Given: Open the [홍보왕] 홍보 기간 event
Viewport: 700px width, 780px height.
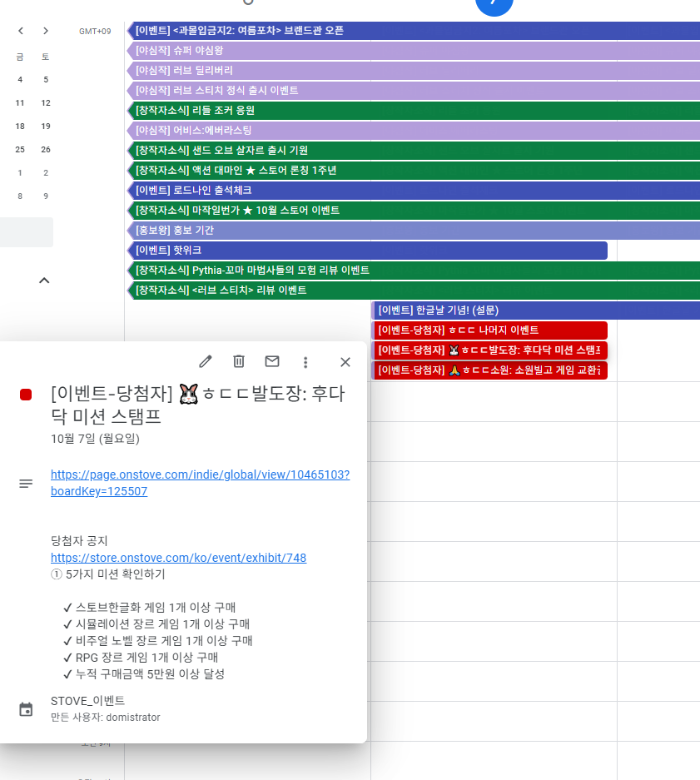Looking at the screenshot, I should coord(413,231).
